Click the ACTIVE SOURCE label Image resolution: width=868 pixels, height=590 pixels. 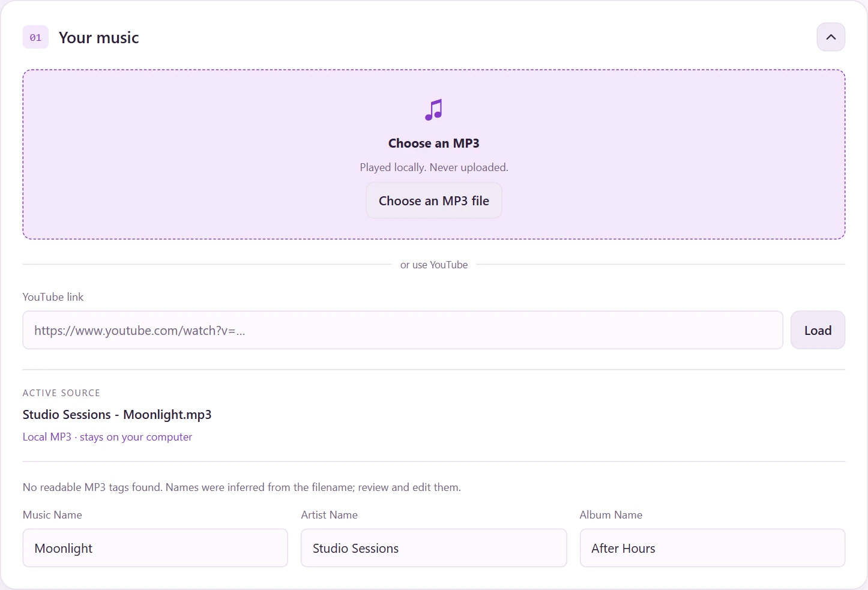coord(61,393)
